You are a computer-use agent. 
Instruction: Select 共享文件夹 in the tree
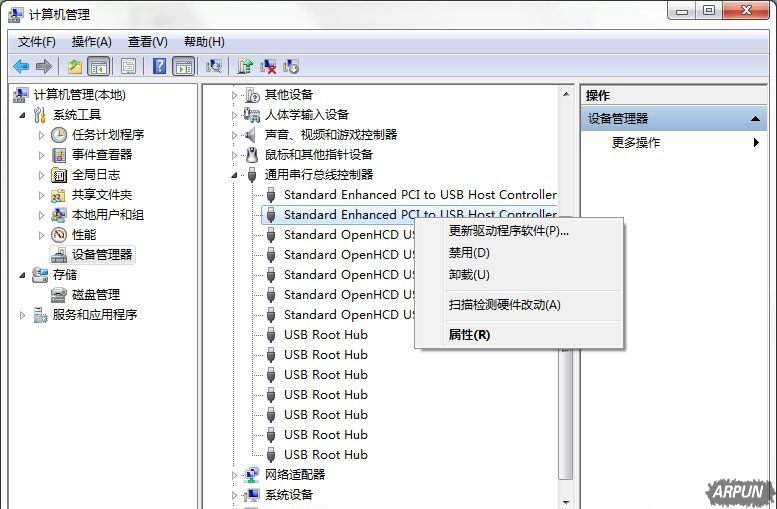[102, 195]
